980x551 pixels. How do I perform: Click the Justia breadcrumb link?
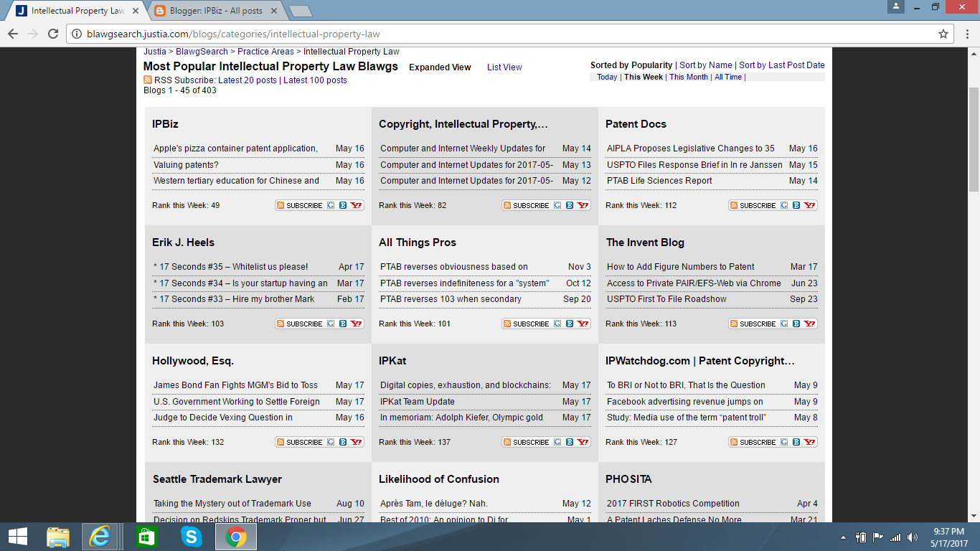pos(154,52)
